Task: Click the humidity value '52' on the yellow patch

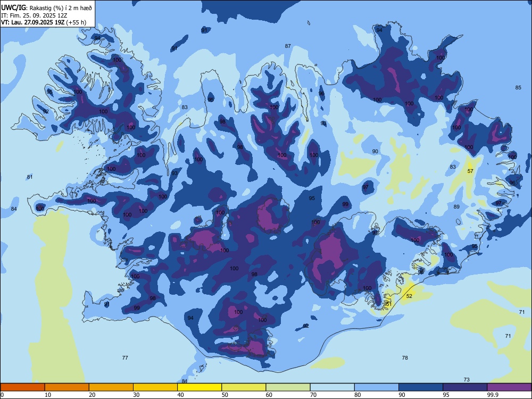Action: pyautogui.click(x=409, y=296)
